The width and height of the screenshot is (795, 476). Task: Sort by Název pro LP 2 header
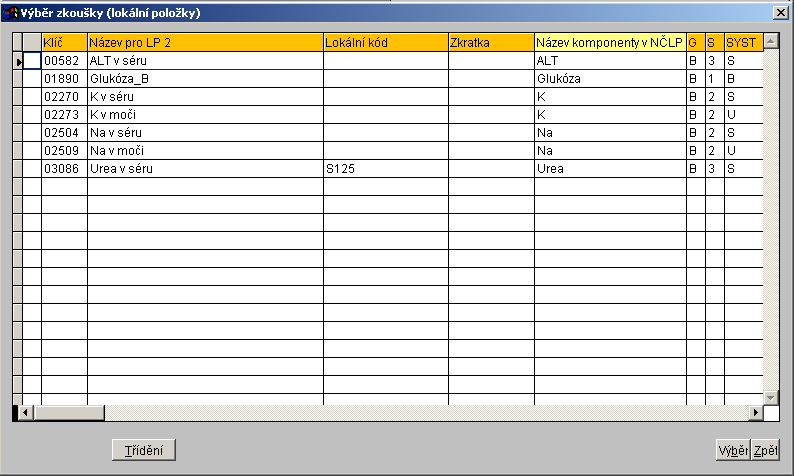tap(205, 42)
